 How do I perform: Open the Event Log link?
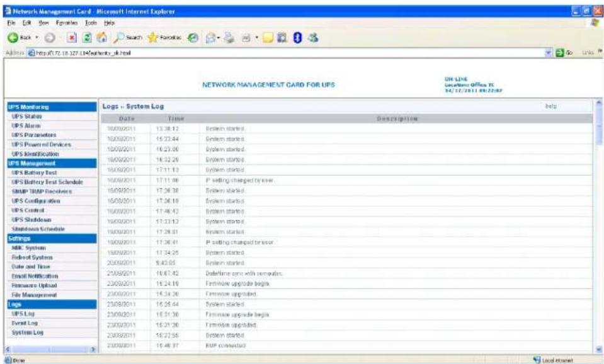tap(25, 323)
